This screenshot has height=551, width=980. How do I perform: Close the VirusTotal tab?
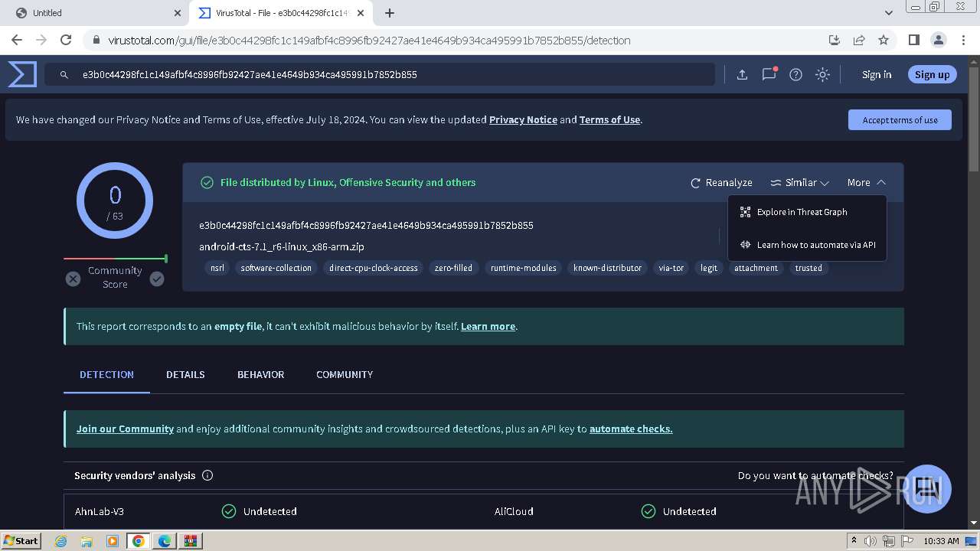coord(361,13)
